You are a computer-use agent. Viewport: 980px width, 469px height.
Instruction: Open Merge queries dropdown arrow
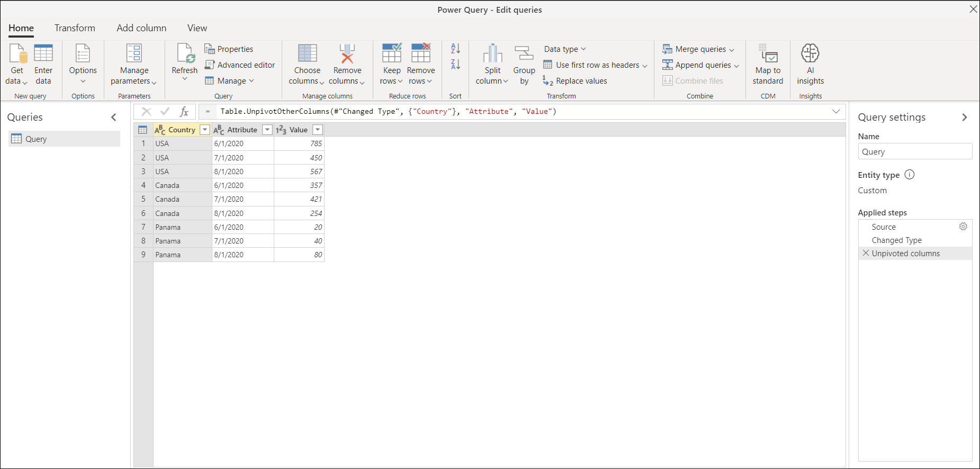click(x=732, y=50)
